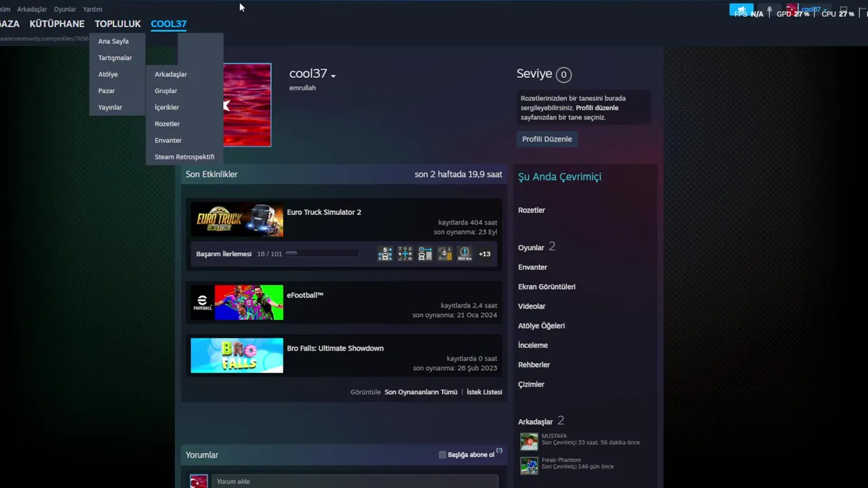Choose Arkadaşlar in the COOL37 submenu
The width and height of the screenshot is (868, 488).
(171, 75)
